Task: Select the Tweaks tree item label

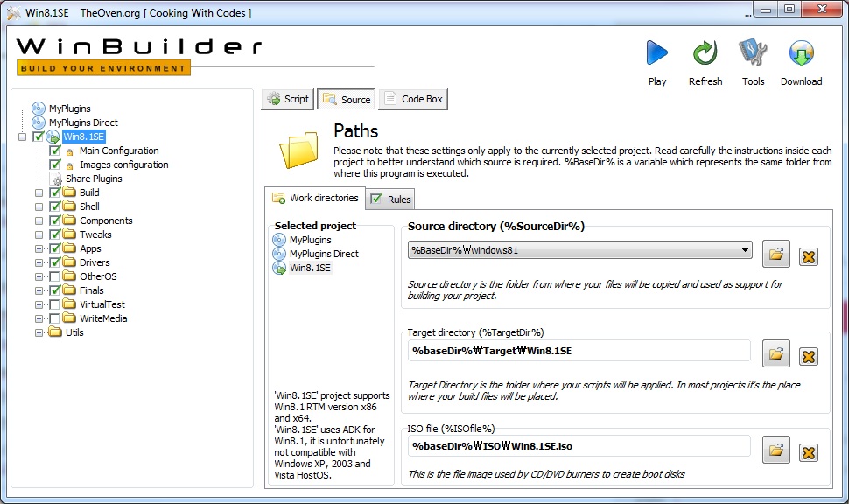Action: [x=95, y=234]
